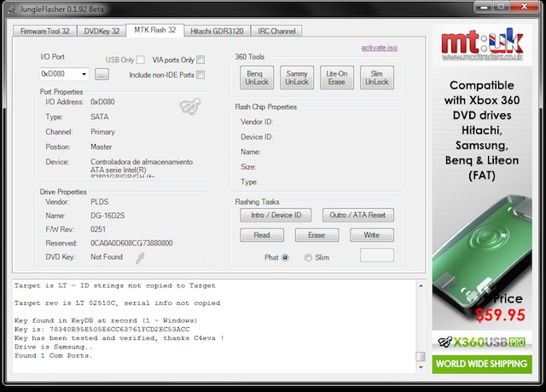Click the Key is: 78340B95 log line

click(102, 330)
